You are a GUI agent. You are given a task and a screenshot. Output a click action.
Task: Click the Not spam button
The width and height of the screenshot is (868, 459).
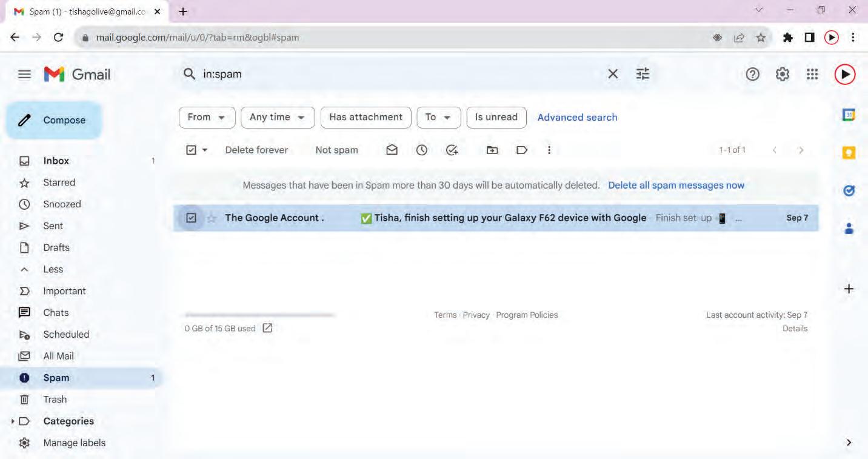[336, 150]
